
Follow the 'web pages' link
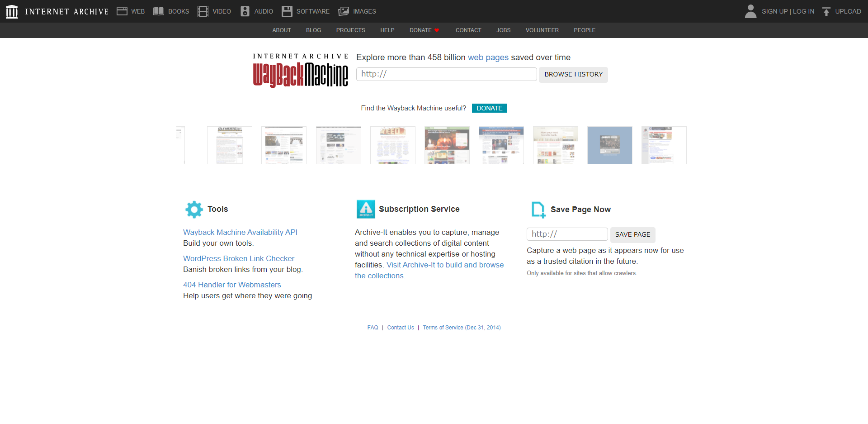[488, 57]
